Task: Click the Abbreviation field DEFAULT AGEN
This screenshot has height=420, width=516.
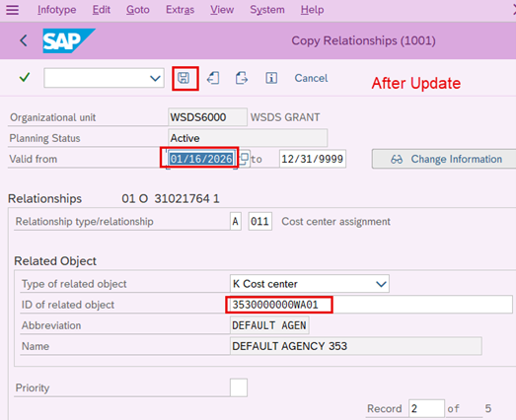Action: (x=269, y=325)
